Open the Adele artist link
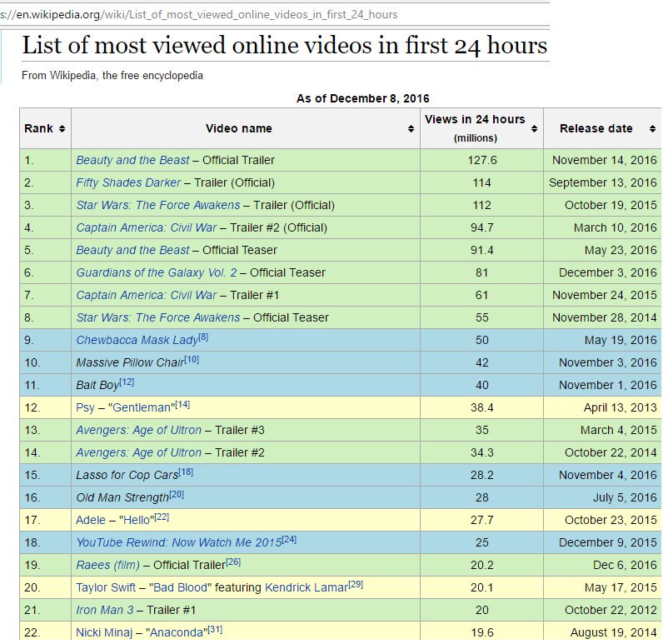The image size is (663, 644). (91, 520)
